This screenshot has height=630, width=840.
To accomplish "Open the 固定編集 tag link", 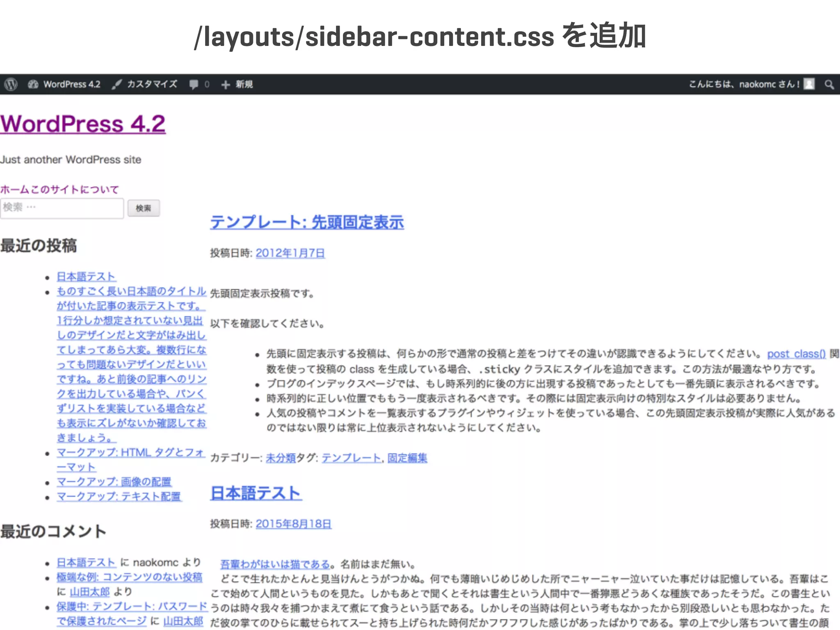I will point(407,458).
